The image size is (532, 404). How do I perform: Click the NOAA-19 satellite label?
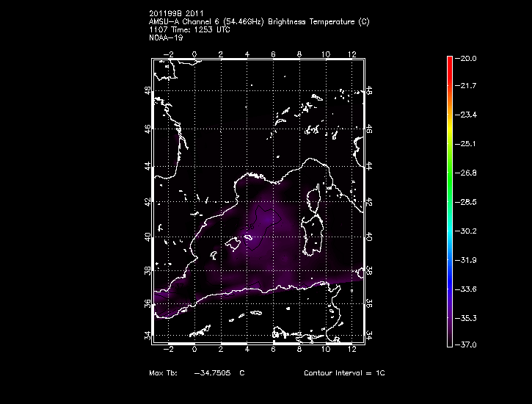point(165,37)
